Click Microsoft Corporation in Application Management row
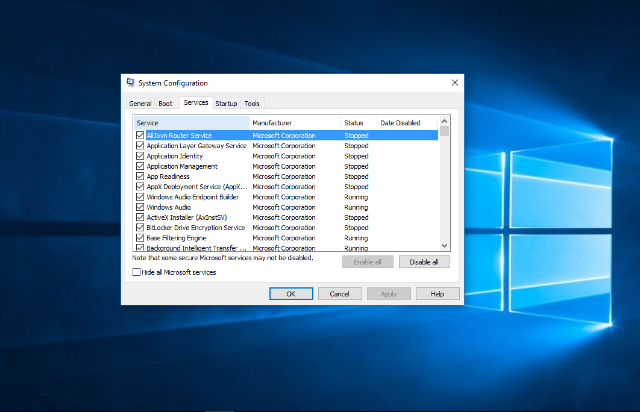 (284, 166)
